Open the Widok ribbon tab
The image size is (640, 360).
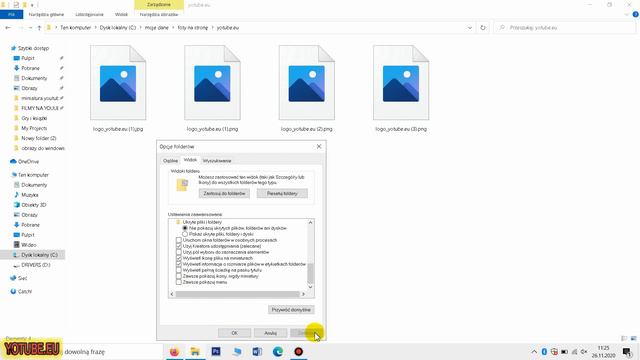[121, 14]
